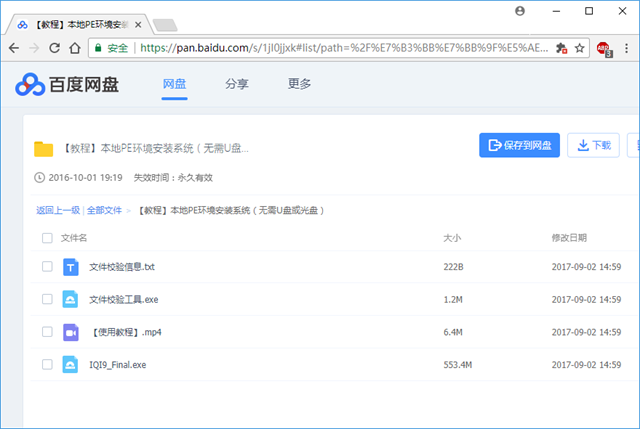The width and height of the screenshot is (640, 429).
Task: Open the 【使用教程】.mp4 file name
Action: [126, 332]
